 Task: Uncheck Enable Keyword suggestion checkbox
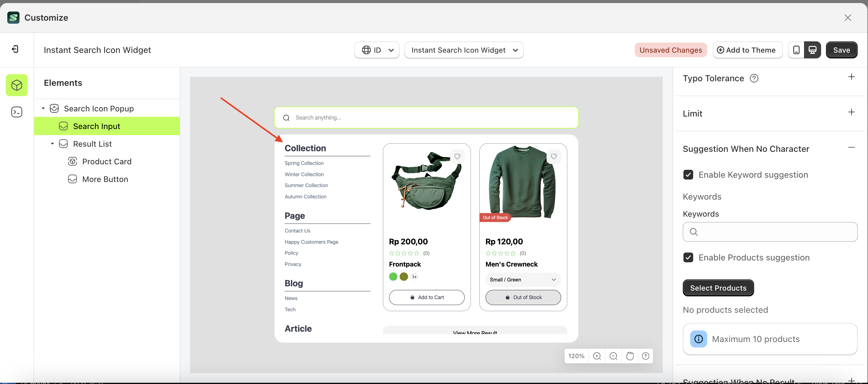688,175
